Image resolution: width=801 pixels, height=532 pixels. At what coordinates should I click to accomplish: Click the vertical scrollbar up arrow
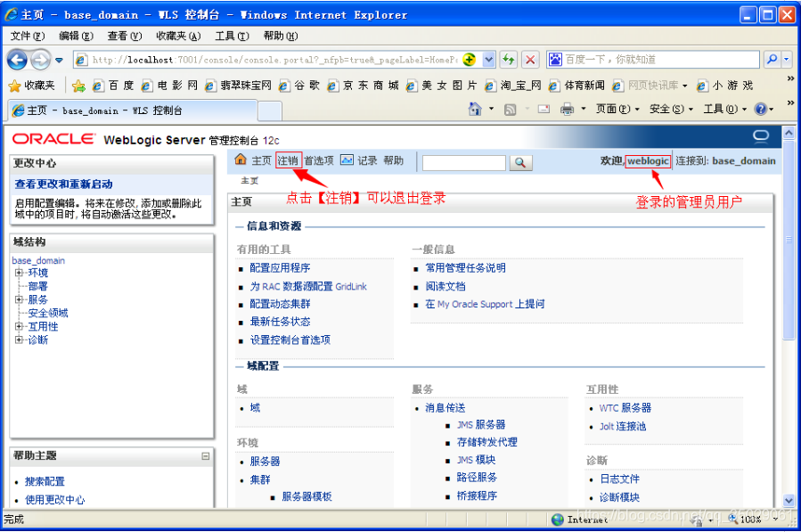coord(789,133)
